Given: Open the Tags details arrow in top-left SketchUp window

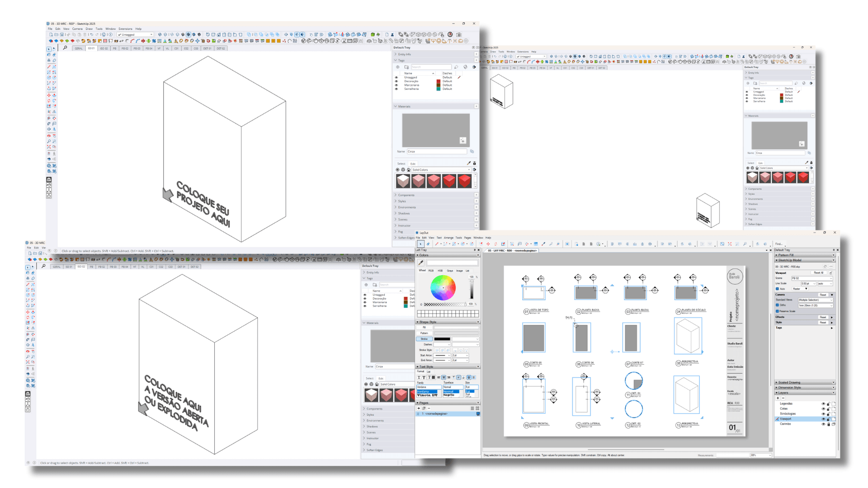Looking at the screenshot, I should point(474,67).
